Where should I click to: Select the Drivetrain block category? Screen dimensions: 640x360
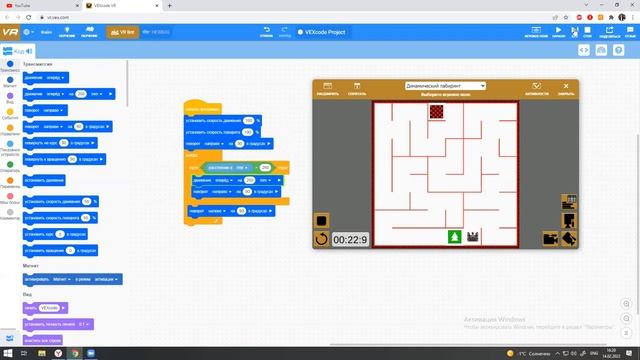(10, 66)
